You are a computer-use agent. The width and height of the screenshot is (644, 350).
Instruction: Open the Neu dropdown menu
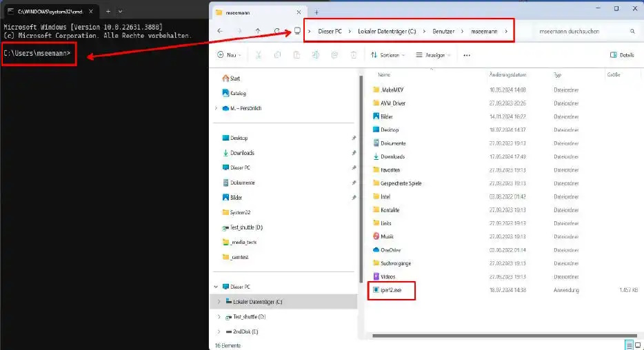click(230, 55)
